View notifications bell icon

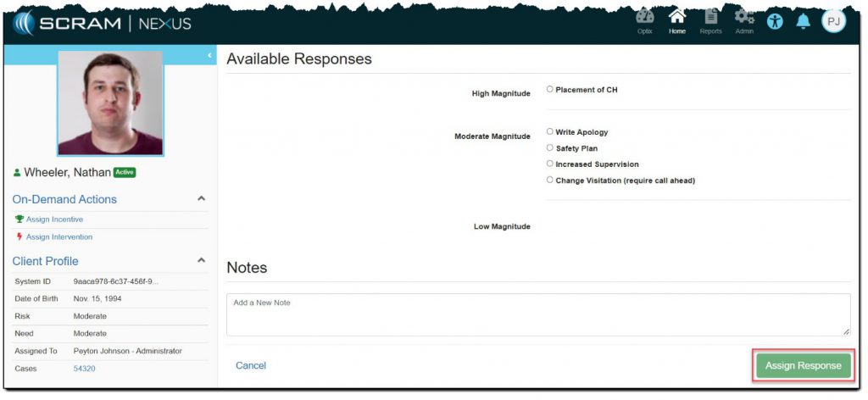point(803,22)
